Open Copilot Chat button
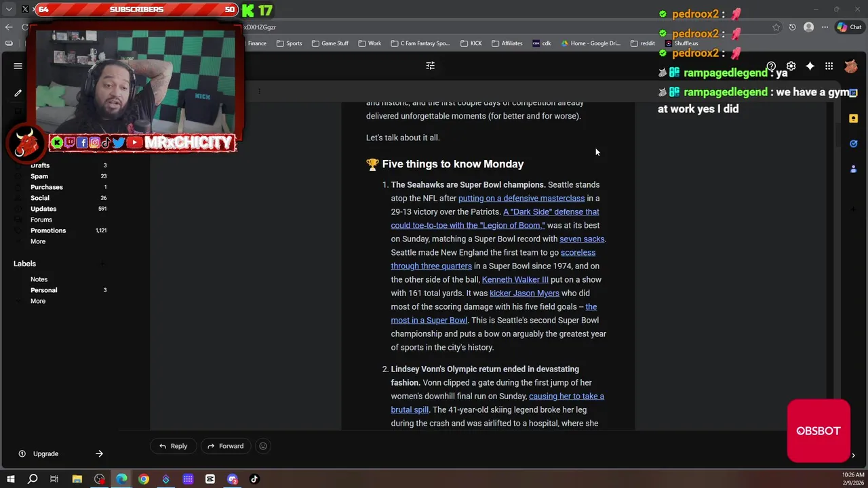Viewport: 868px width, 488px height. pos(848,27)
